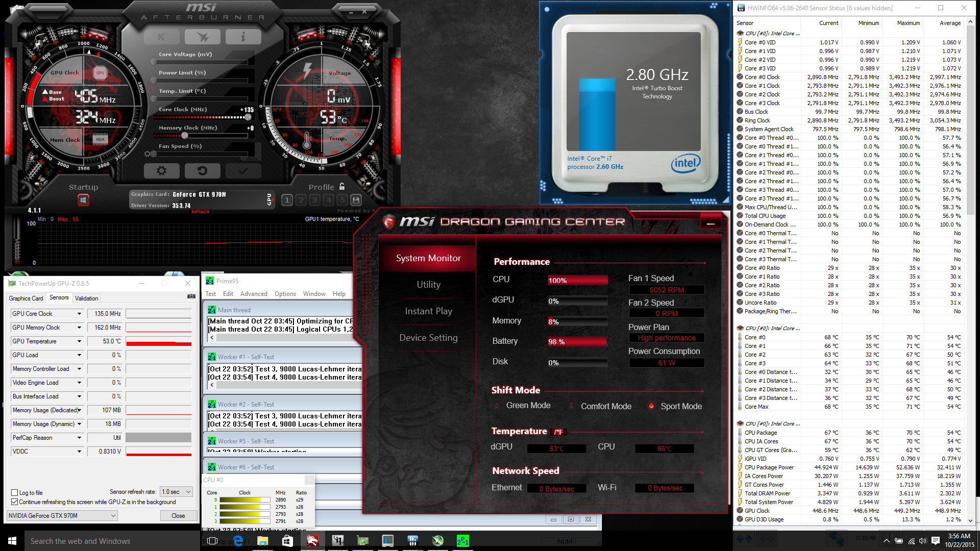Click the airplane icon in Afterburner

(x=202, y=37)
